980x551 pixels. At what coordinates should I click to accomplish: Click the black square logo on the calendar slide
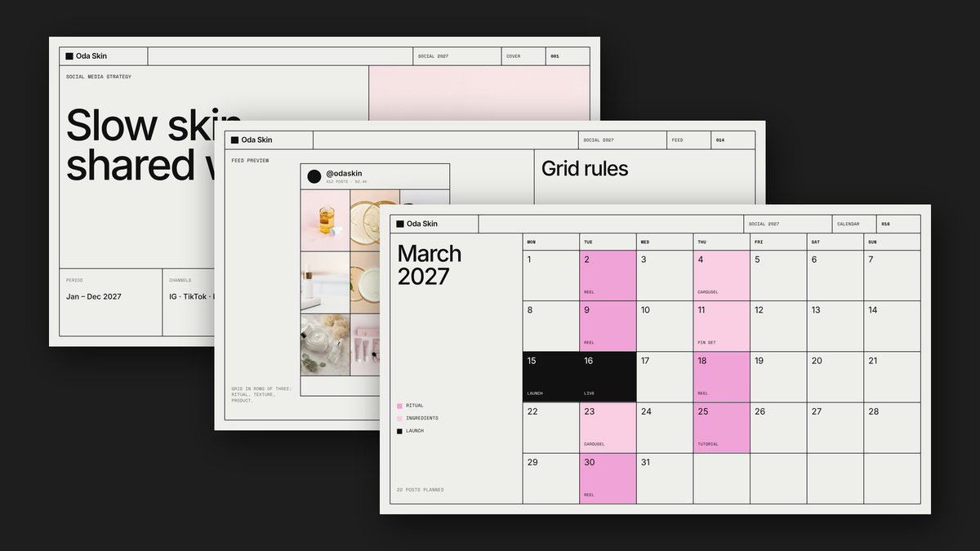(400, 224)
